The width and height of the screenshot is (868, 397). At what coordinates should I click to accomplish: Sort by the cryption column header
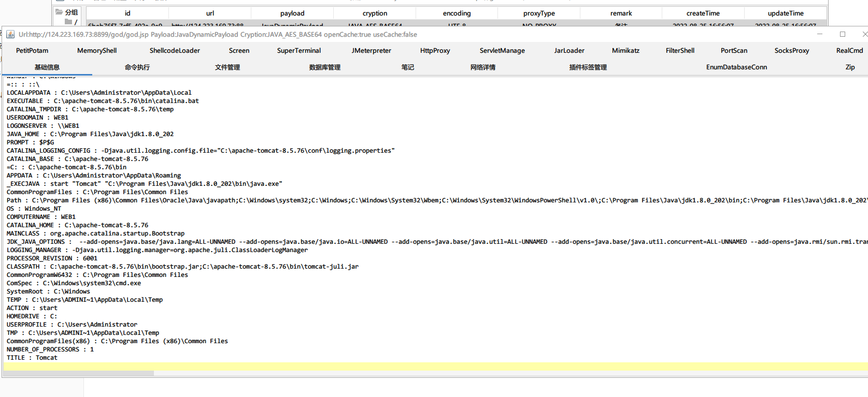tap(375, 13)
